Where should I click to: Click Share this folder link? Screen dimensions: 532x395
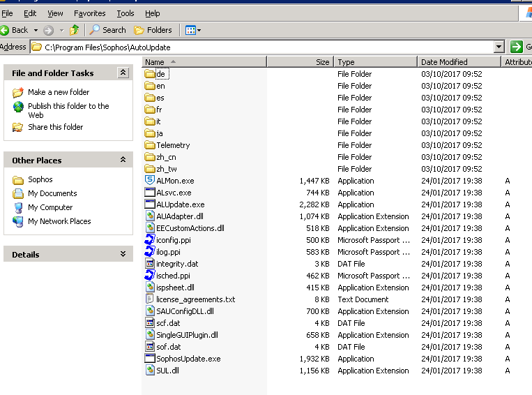[x=56, y=127]
